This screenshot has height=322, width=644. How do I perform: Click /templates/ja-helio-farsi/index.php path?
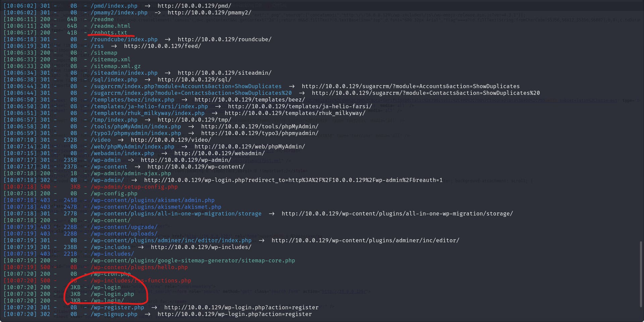click(149, 106)
